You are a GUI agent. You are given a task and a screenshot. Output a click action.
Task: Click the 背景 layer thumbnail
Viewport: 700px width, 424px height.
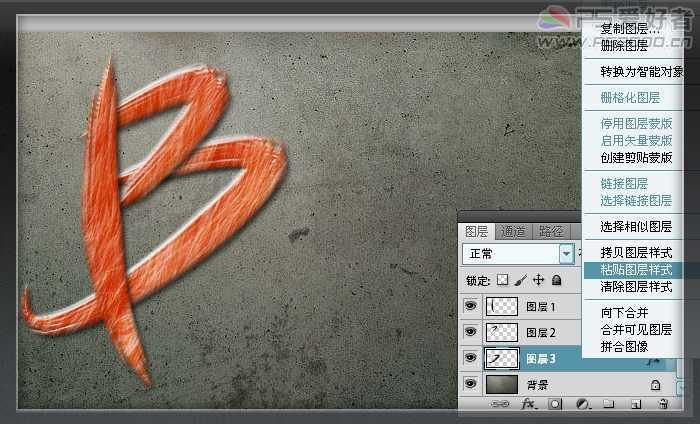(502, 384)
